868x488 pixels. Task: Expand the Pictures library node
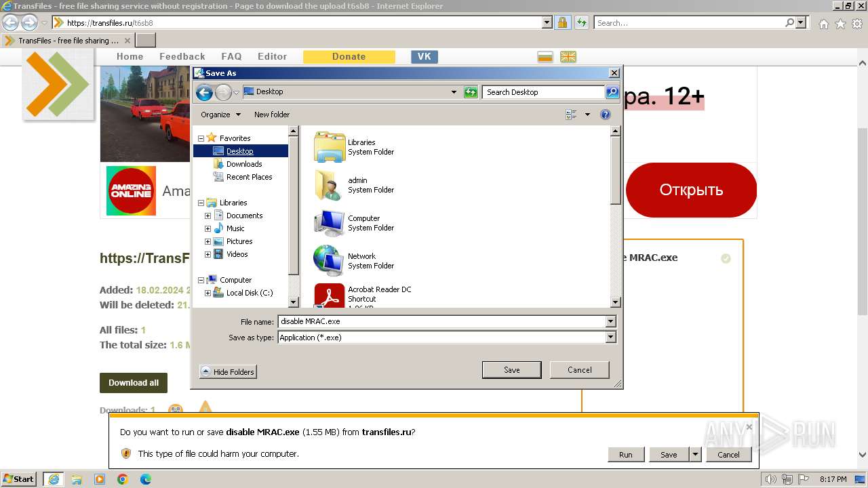208,241
